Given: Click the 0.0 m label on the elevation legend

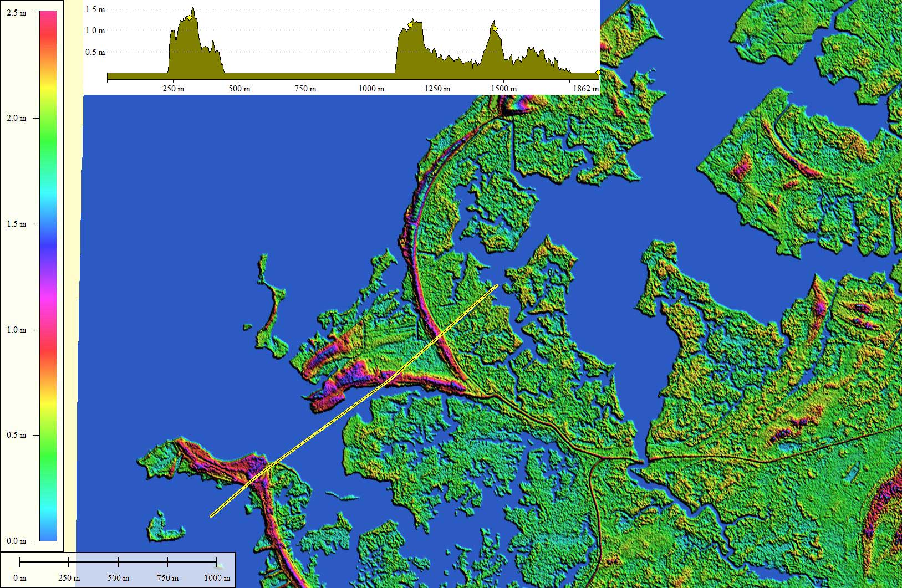Looking at the screenshot, I should point(16,541).
